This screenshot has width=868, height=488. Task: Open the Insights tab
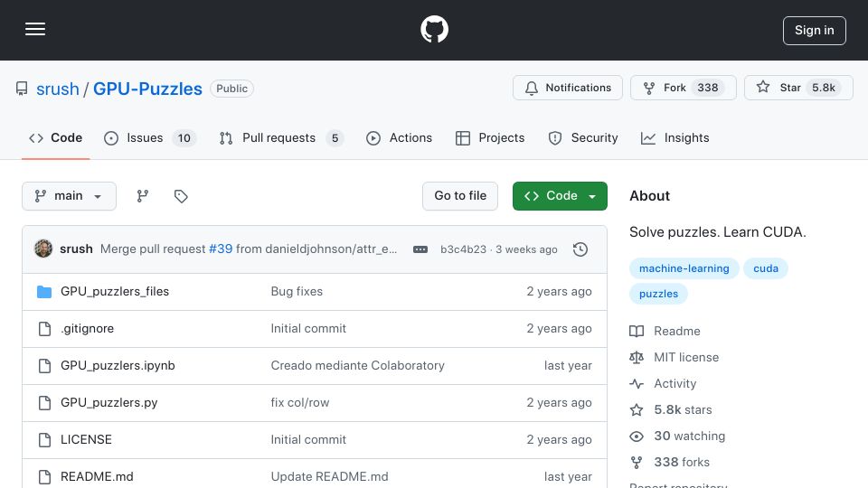point(675,137)
